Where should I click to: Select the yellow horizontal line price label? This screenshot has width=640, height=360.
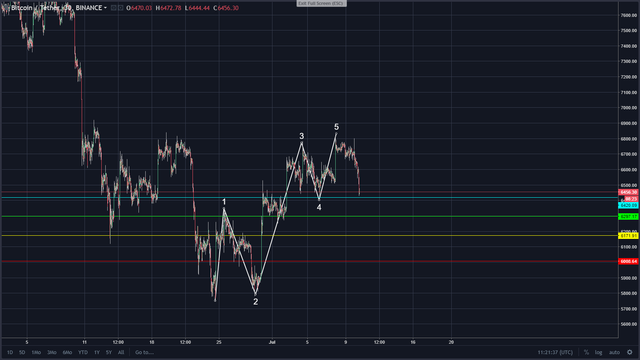point(629,236)
